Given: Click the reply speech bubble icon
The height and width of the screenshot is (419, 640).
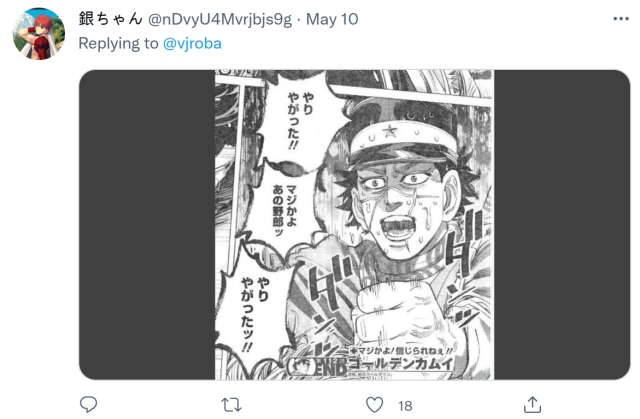Looking at the screenshot, I should [x=88, y=404].
